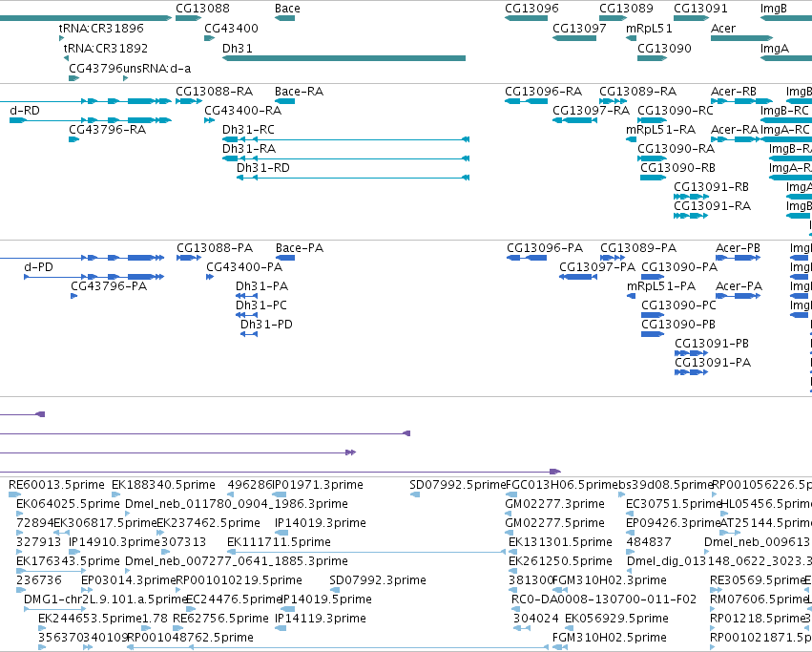Select the Bace gene feature
The image size is (812, 652).
[x=285, y=18]
